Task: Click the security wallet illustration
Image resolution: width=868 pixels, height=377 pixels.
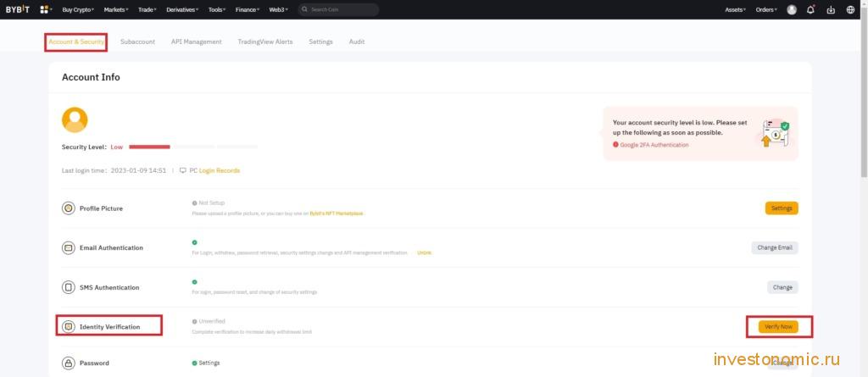Action: pyautogui.click(x=775, y=133)
